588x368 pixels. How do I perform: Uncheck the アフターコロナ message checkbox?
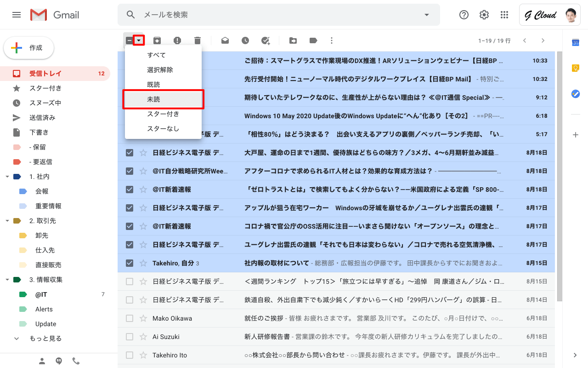pos(130,171)
